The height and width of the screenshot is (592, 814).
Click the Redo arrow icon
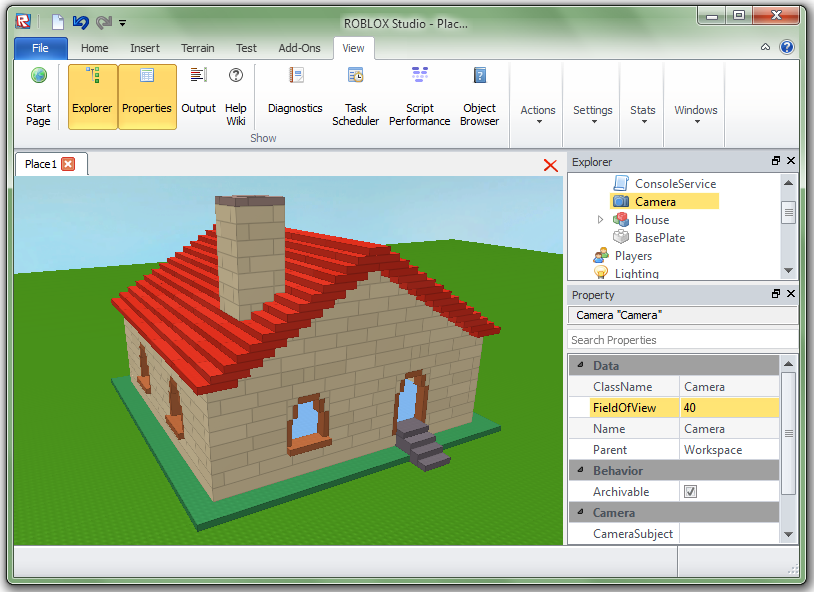tap(104, 22)
